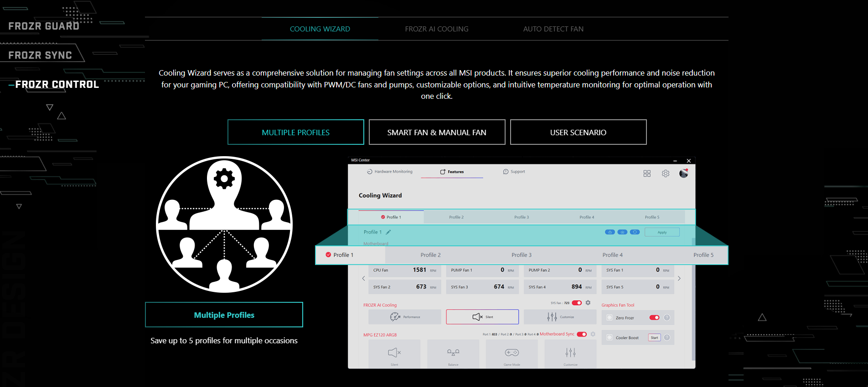The height and width of the screenshot is (387, 868).
Task: Select the SYS Fan 1 cell
Action: pos(638,270)
